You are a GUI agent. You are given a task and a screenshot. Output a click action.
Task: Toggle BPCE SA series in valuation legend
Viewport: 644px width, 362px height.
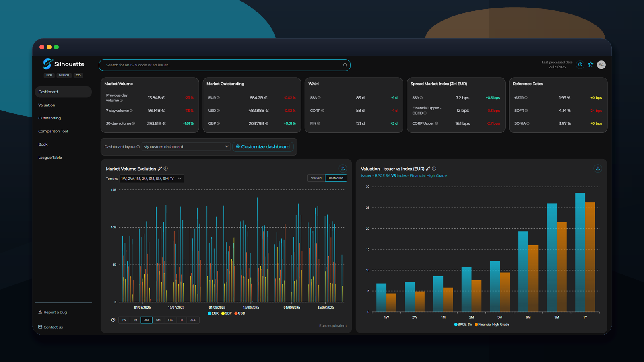pyautogui.click(x=463, y=325)
